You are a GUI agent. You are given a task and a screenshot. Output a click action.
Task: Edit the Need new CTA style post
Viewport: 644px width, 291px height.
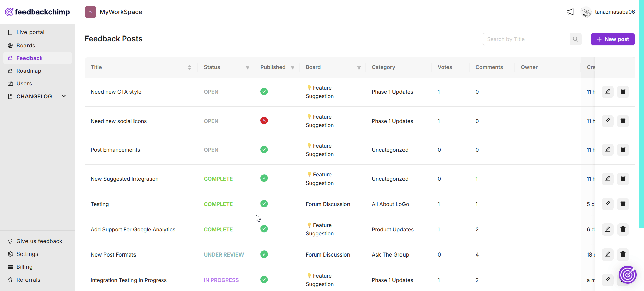[608, 92]
